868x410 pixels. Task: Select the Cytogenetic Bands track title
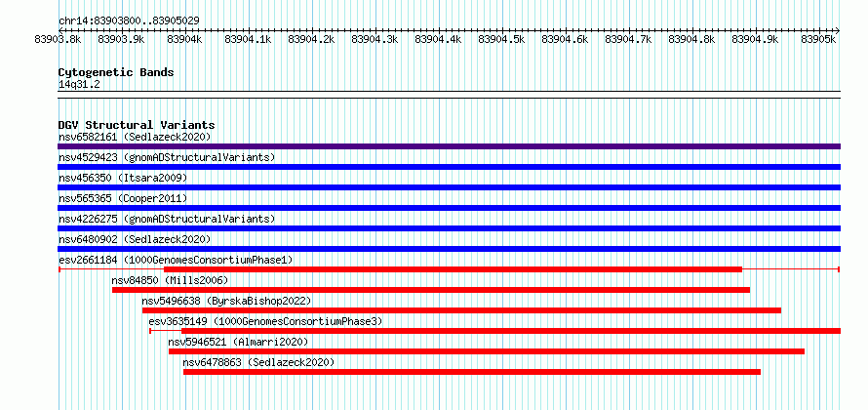pos(116,72)
